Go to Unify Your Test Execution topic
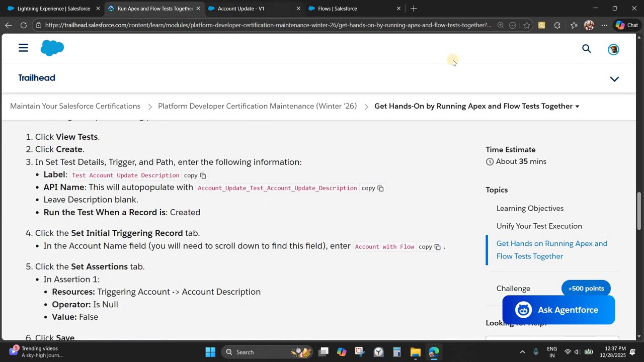 pos(539,226)
